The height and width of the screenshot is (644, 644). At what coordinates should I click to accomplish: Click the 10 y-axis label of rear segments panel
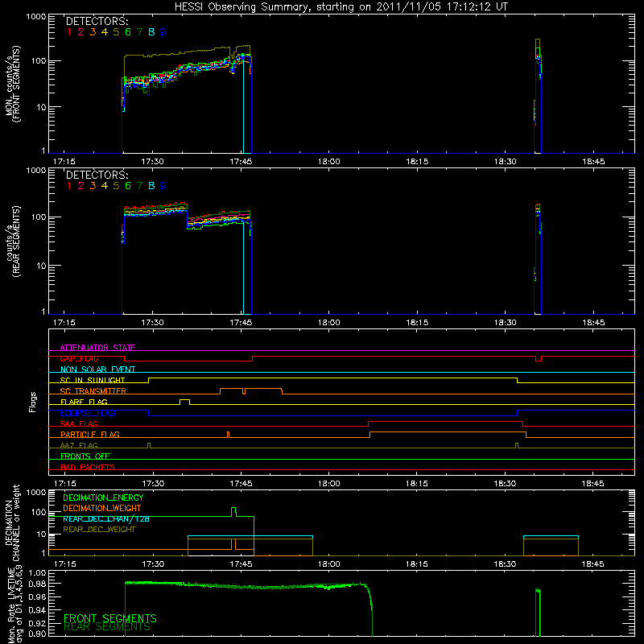click(x=41, y=266)
